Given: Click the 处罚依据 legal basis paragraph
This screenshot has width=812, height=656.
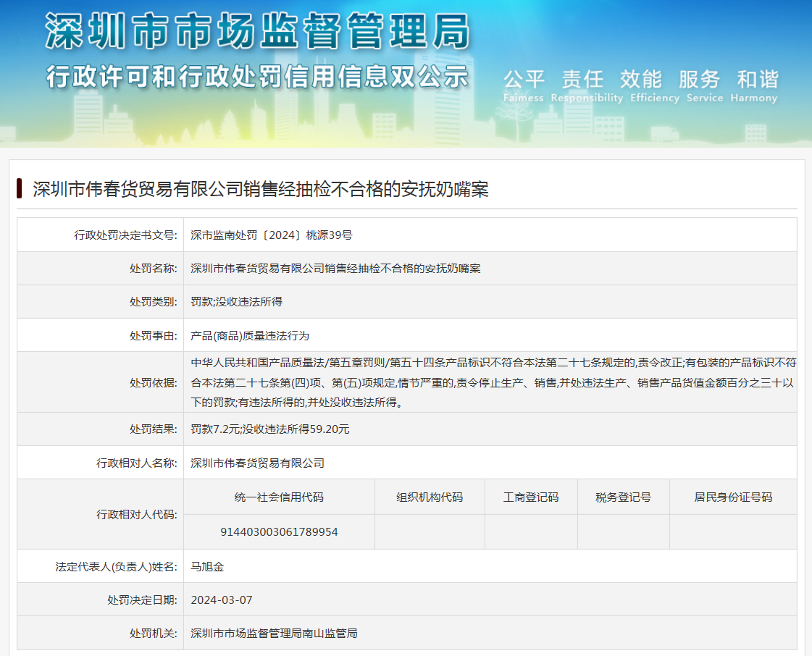Looking at the screenshot, I should coord(493,382).
